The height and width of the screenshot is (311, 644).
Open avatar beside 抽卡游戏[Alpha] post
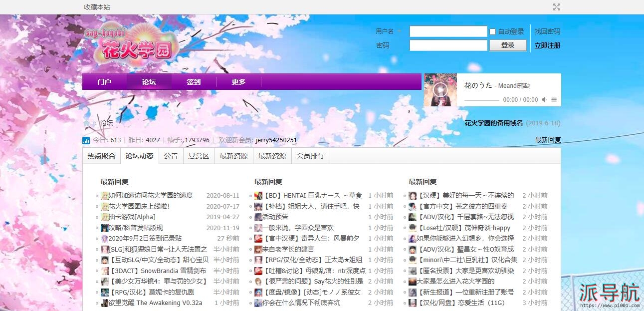coord(104,217)
